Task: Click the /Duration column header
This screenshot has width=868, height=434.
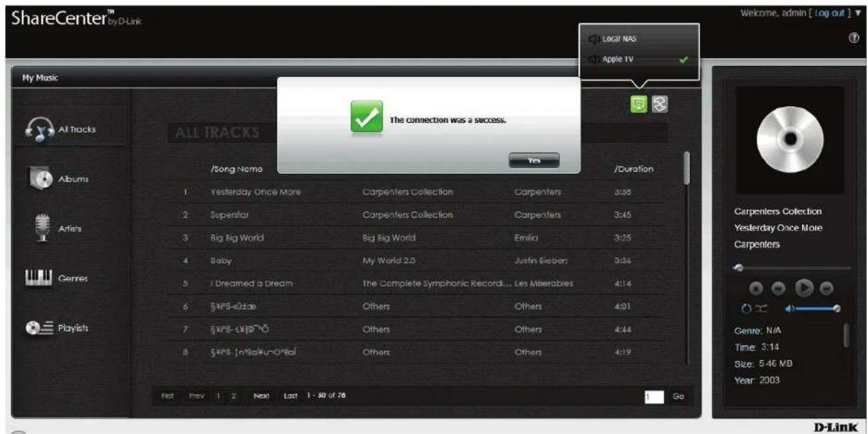Action: pyautogui.click(x=633, y=169)
